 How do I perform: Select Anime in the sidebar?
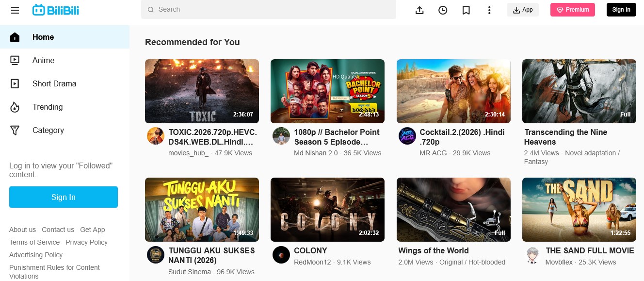tap(65, 60)
